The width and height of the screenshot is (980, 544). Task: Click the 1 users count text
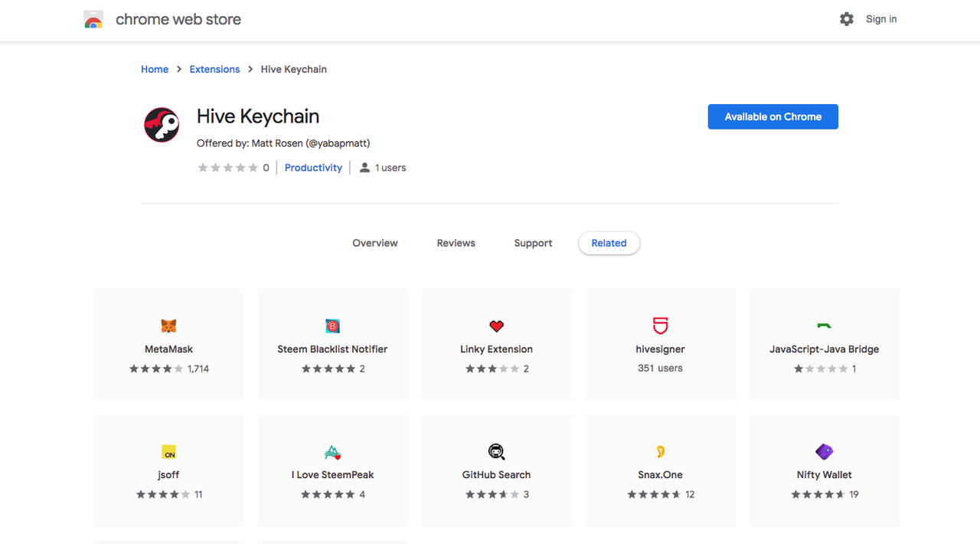[x=390, y=168]
